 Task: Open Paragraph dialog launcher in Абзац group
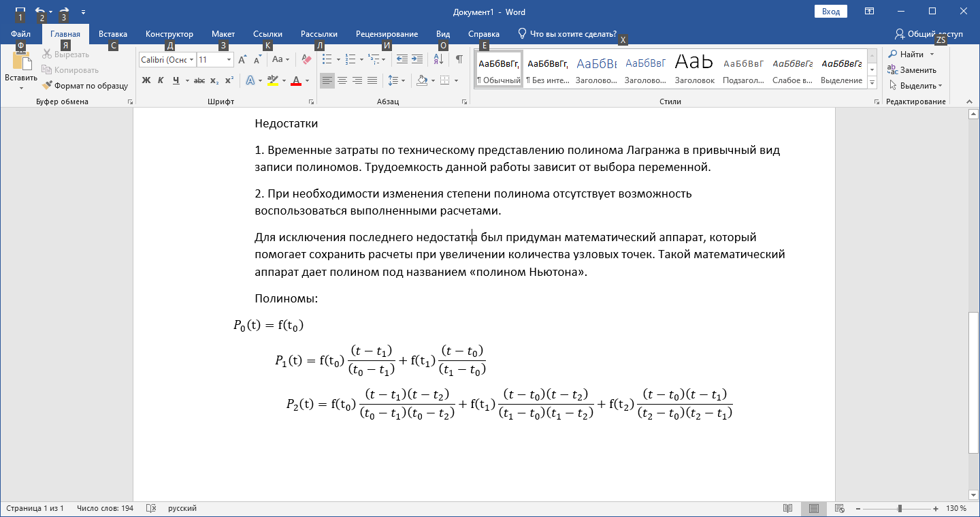click(x=465, y=101)
